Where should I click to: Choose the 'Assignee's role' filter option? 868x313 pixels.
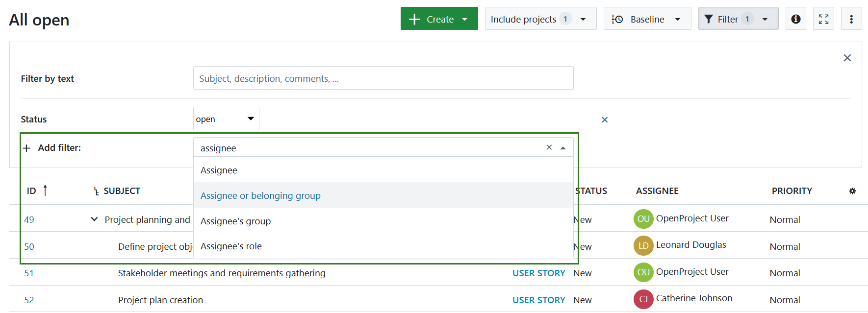[x=231, y=246]
